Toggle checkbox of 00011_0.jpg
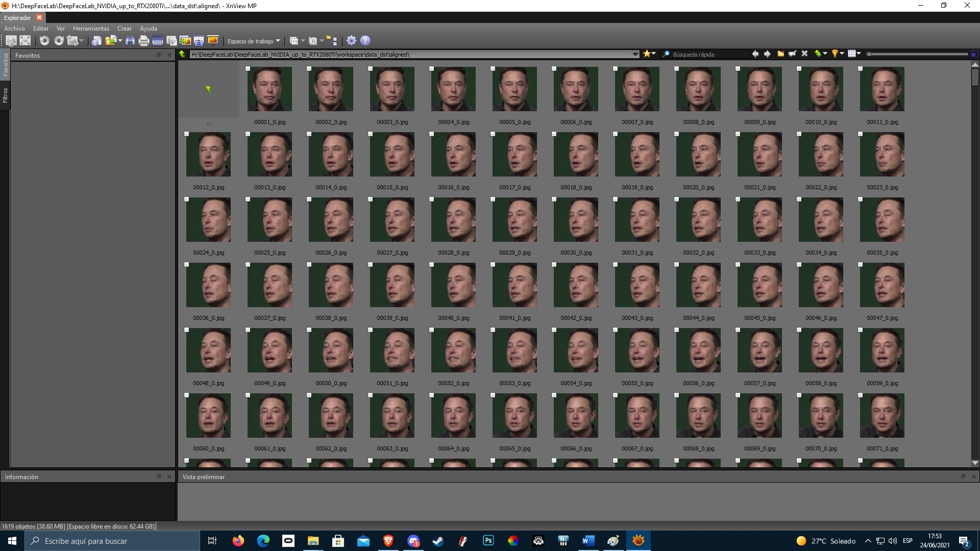Screen dimensions: 980x551 (x=861, y=69)
